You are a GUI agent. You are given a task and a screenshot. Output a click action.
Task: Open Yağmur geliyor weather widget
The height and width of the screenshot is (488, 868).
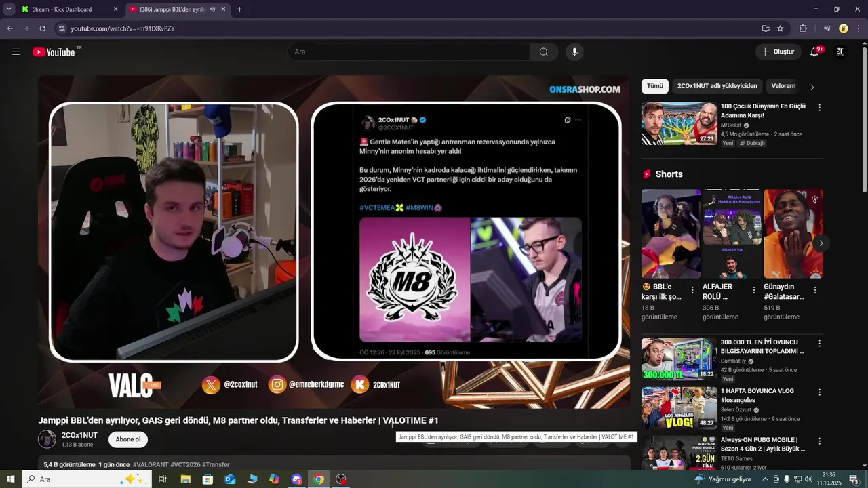(x=723, y=479)
